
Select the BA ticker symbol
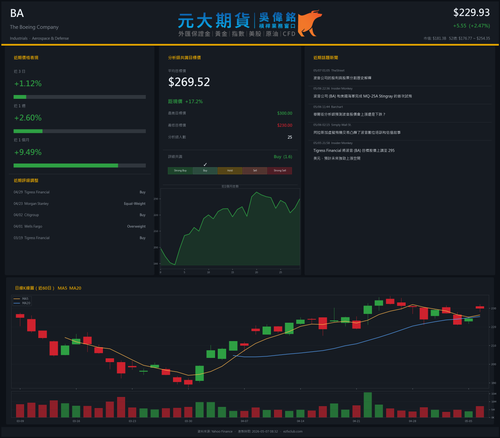(17, 13)
